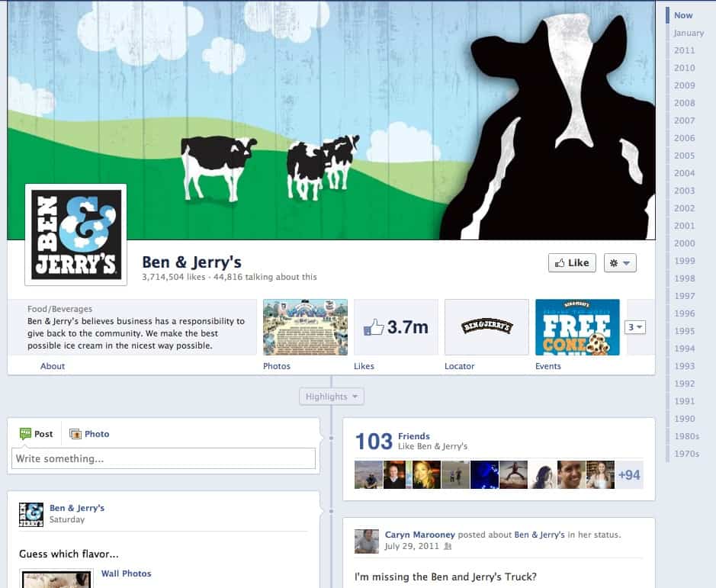The image size is (716, 588).
Task: Jump to 2001 on the timeline
Action: pyautogui.click(x=685, y=226)
